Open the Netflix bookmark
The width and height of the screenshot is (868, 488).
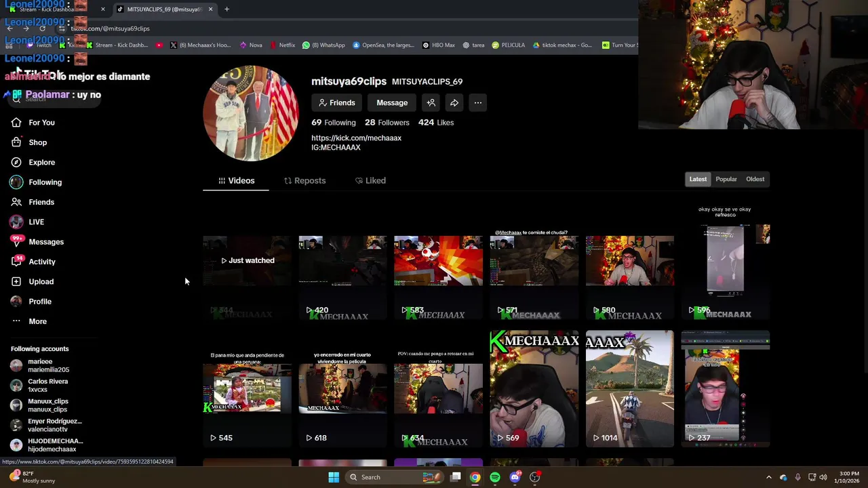[283, 45]
